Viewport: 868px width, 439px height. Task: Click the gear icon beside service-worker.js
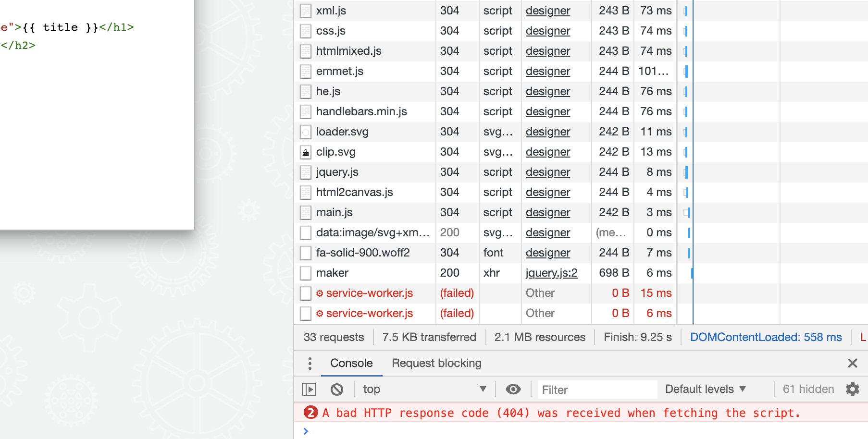click(x=320, y=293)
